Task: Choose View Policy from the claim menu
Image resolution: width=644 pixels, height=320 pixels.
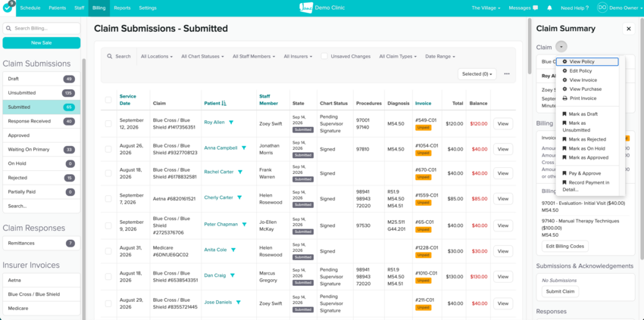Action: pyautogui.click(x=587, y=61)
